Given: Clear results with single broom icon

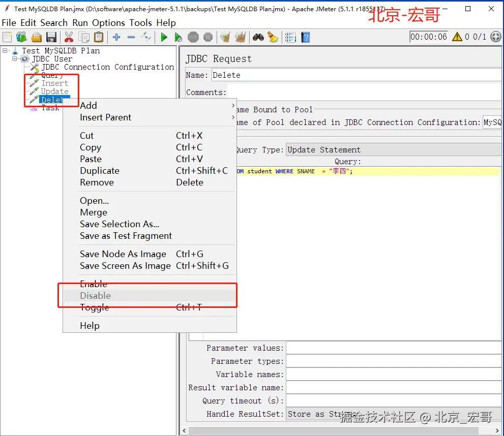Looking at the screenshot, I should tap(225, 37).
